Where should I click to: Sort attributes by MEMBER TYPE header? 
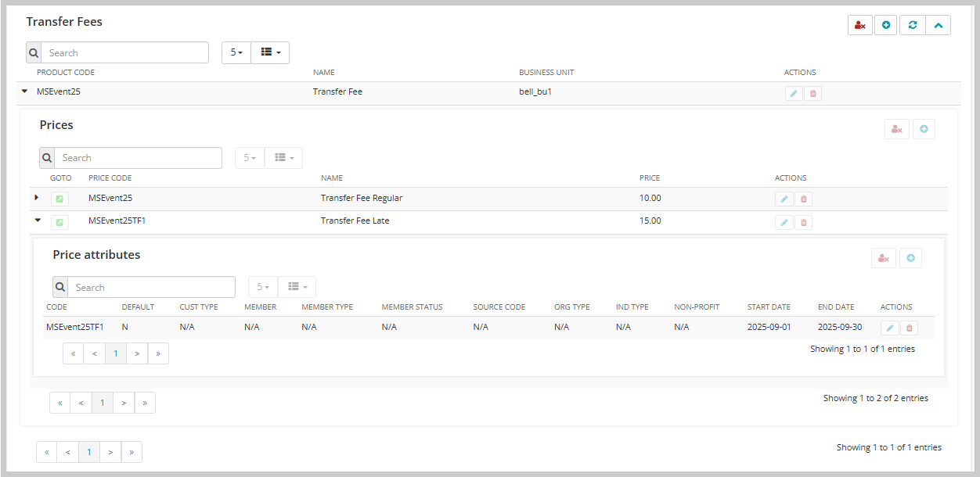(327, 307)
